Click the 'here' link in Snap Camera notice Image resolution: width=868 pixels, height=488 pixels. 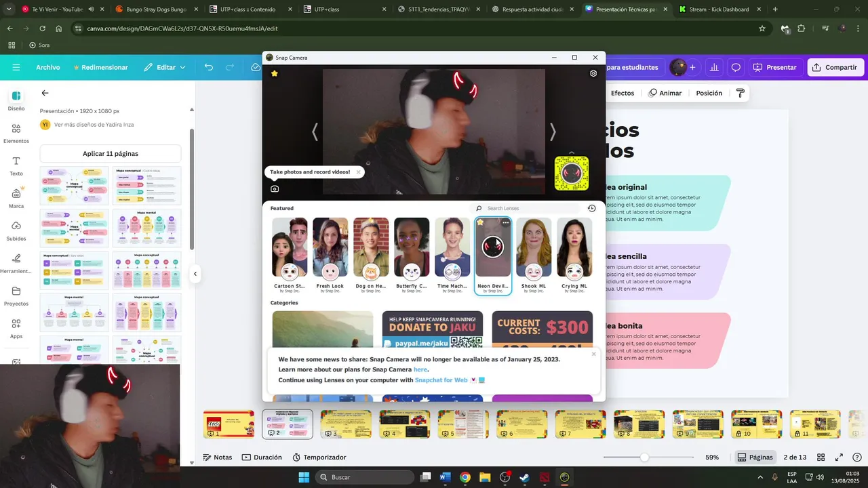click(x=420, y=369)
